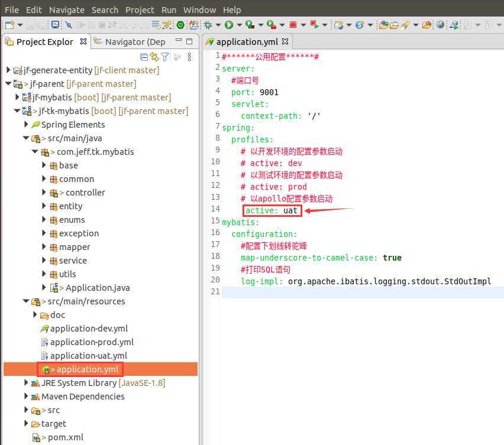Viewport: 504px width, 445px height.
Task: Click the Search flashlight toolbar icon
Action: click(x=405, y=25)
